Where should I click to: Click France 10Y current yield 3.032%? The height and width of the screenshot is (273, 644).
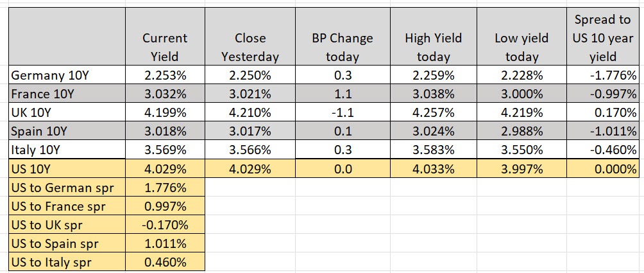tap(165, 94)
